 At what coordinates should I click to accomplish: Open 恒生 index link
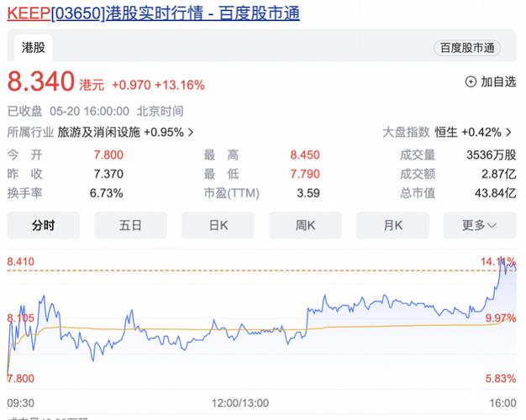click(446, 132)
